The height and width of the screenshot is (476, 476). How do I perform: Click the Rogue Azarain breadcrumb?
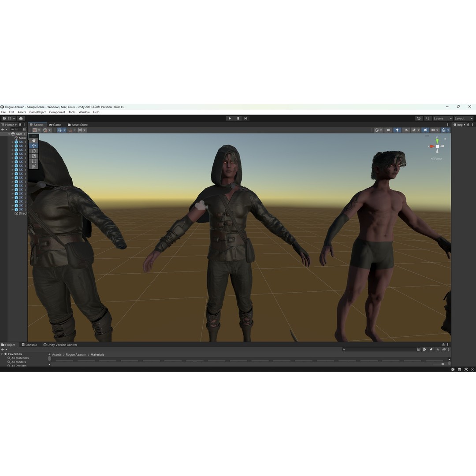point(76,354)
